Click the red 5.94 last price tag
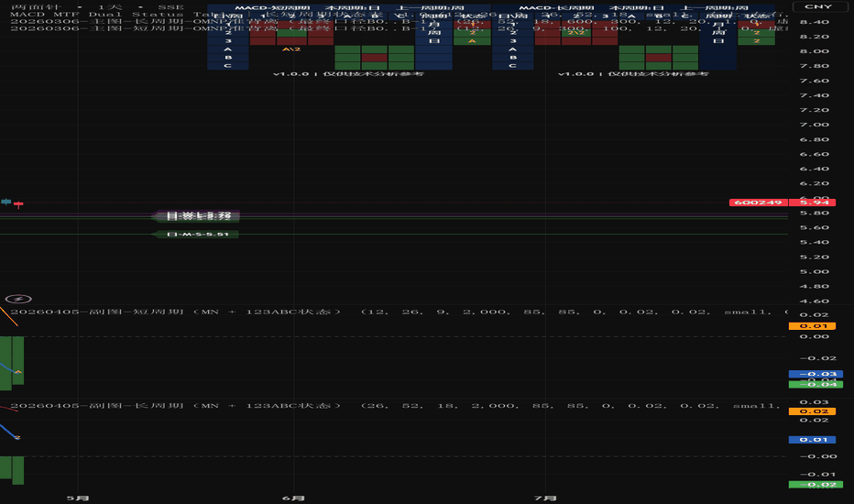The height and width of the screenshot is (504, 854). (x=813, y=203)
